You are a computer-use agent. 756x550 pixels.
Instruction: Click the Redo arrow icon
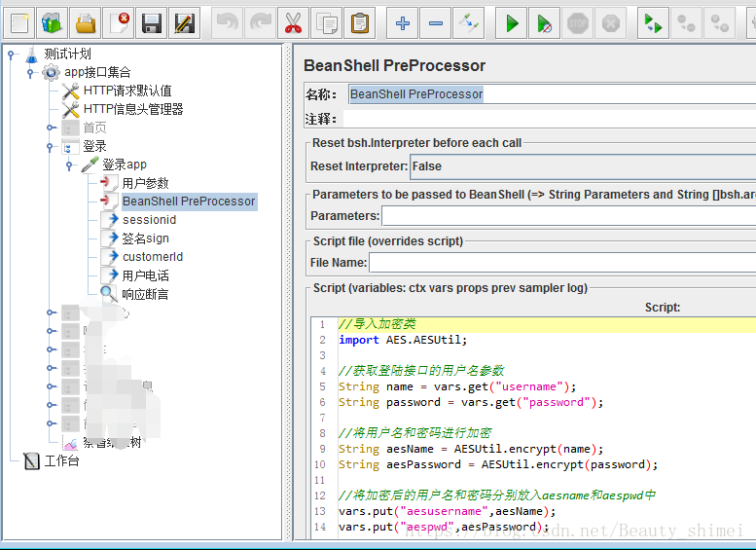[x=261, y=23]
